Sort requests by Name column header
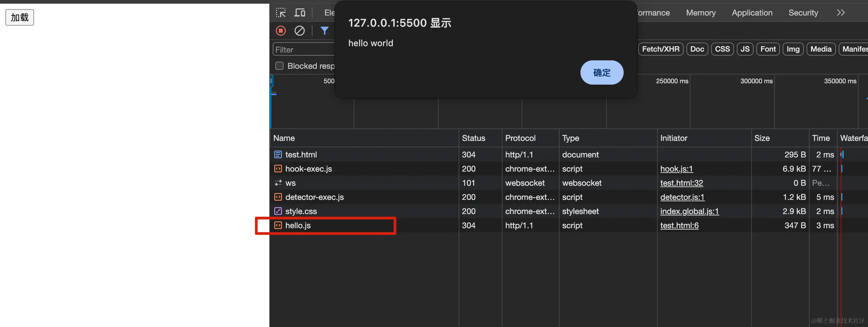 point(364,138)
